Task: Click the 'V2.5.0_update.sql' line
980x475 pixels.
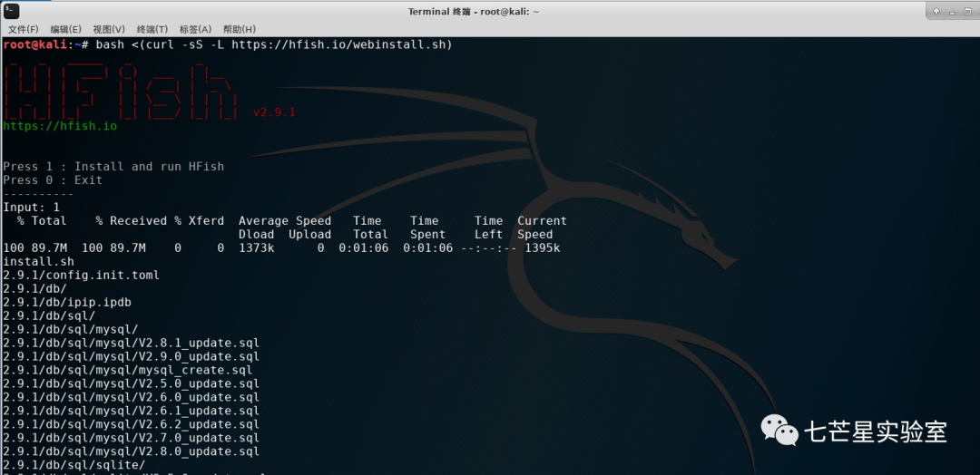Action: (132, 383)
